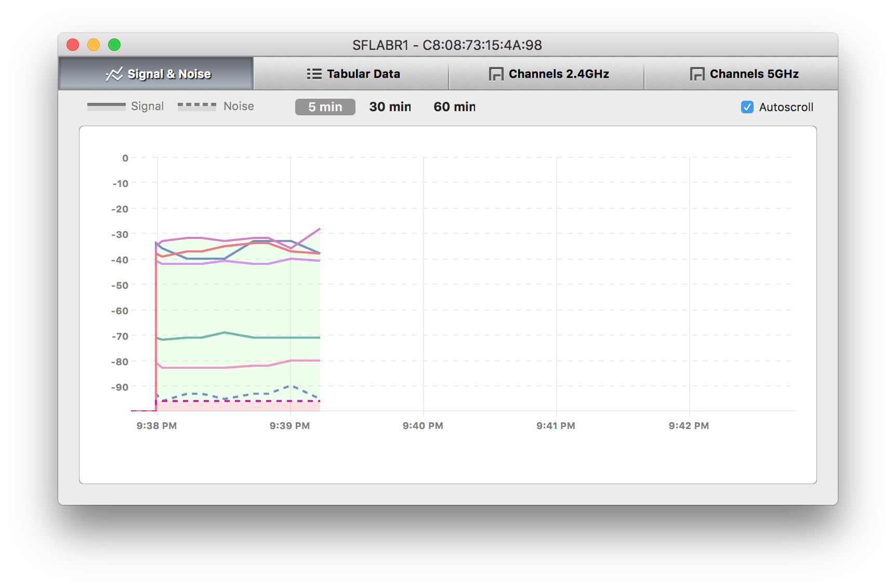Image resolution: width=896 pixels, height=588 pixels.
Task: Select the 5 min time range
Action: (x=325, y=107)
